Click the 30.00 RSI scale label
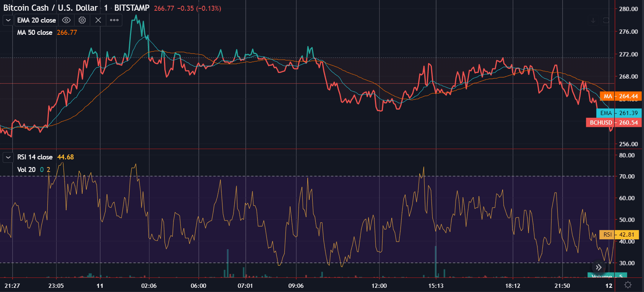This screenshot has width=644, height=292. pos(627,263)
